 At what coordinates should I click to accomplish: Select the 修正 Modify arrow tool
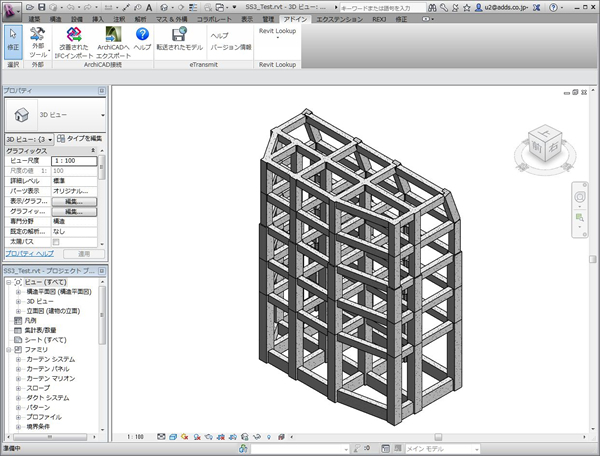tap(13, 41)
